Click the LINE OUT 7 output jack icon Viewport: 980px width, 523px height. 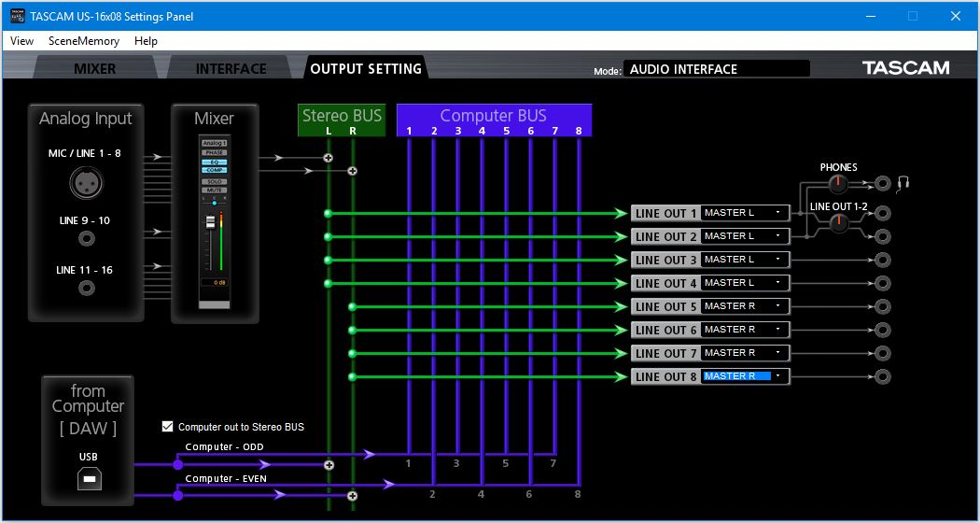[x=883, y=353]
